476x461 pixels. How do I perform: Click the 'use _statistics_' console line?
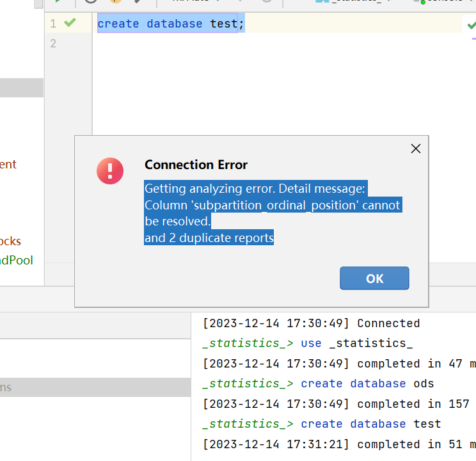(x=308, y=343)
